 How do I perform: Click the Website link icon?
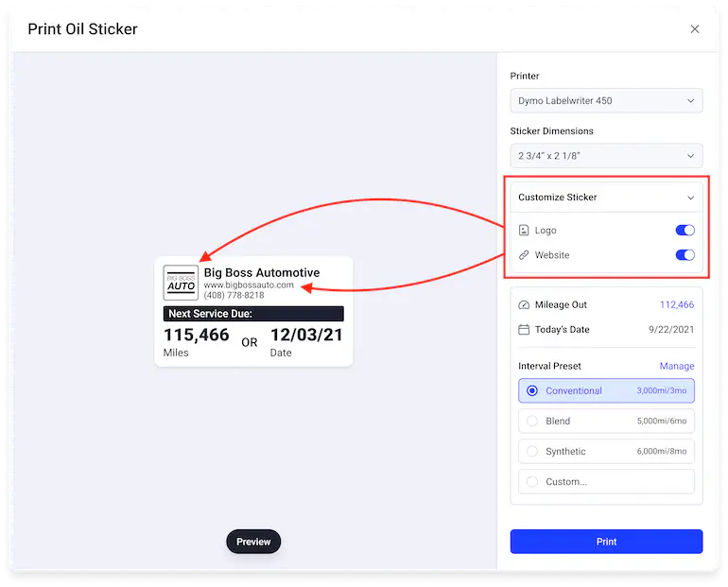[525, 255]
